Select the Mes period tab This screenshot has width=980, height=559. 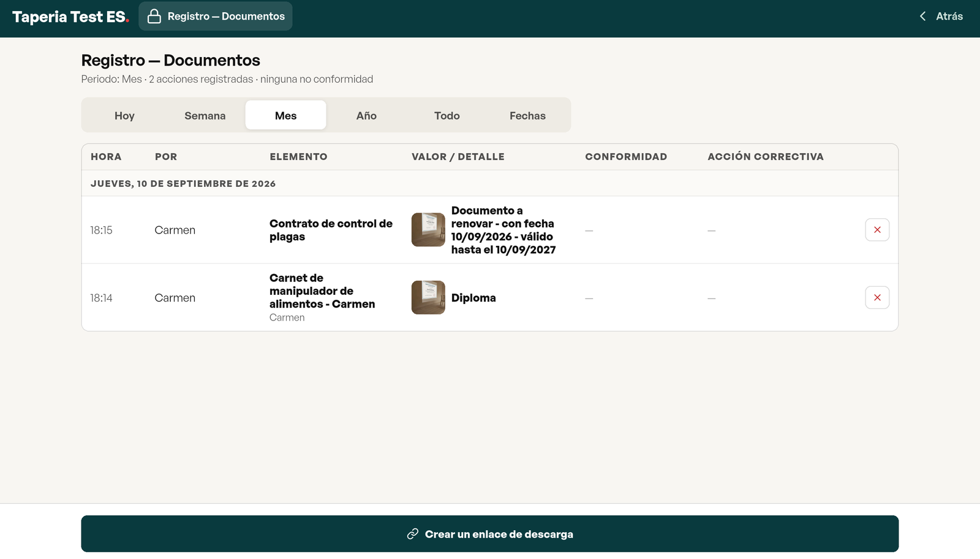coord(286,115)
